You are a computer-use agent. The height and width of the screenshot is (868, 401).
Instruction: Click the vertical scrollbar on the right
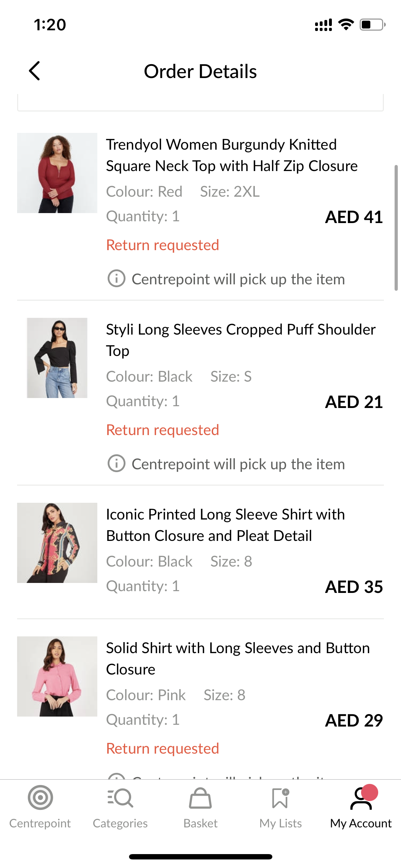[x=396, y=228]
